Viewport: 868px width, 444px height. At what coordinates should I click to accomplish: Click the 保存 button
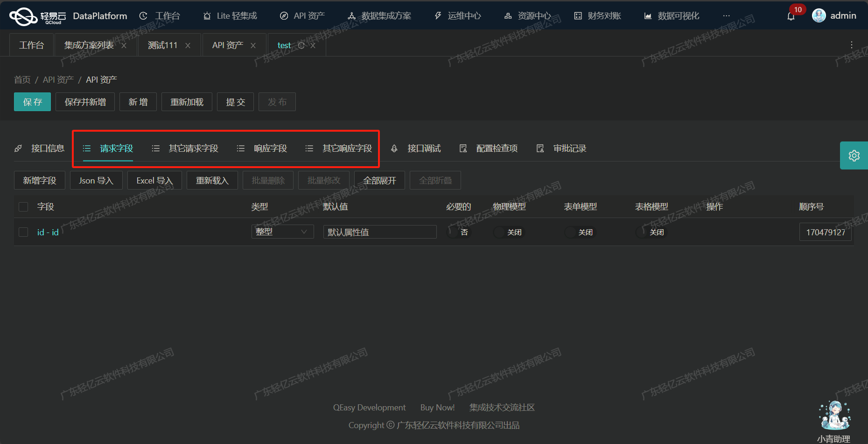(32, 102)
